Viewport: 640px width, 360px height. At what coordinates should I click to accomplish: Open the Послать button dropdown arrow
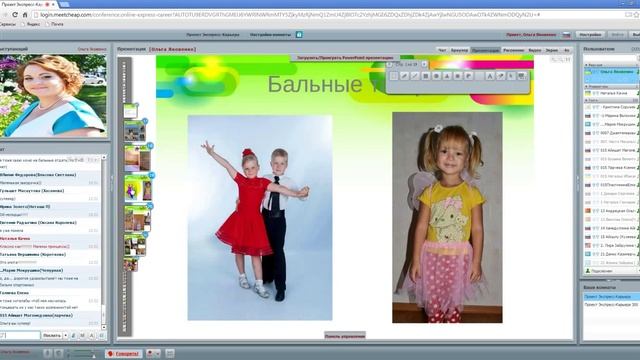click(x=65, y=336)
